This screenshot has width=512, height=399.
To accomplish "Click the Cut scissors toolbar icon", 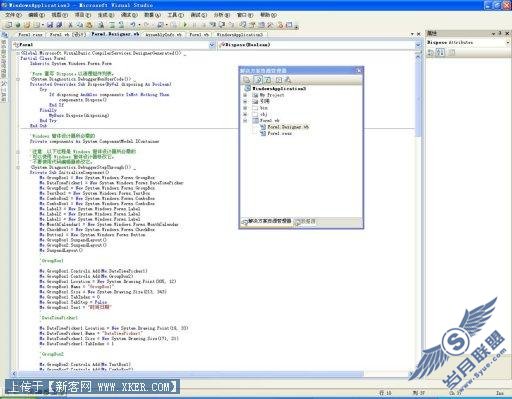I will (71, 25).
